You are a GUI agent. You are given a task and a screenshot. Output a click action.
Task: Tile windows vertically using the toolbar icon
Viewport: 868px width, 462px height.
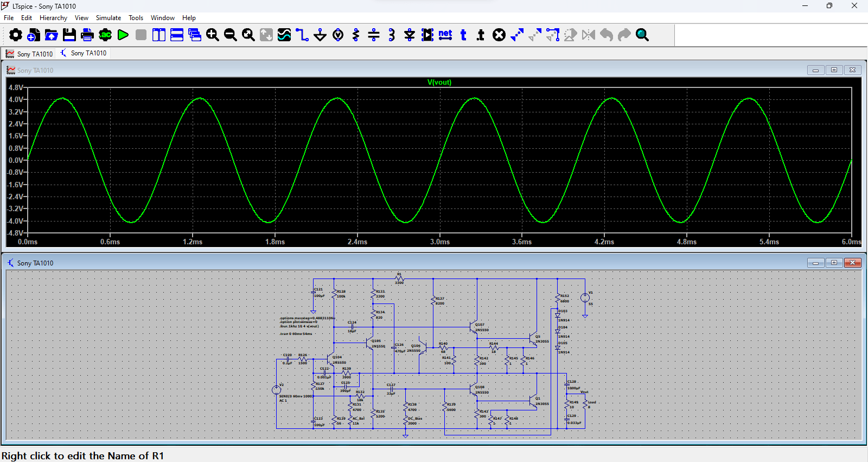pyautogui.click(x=159, y=35)
